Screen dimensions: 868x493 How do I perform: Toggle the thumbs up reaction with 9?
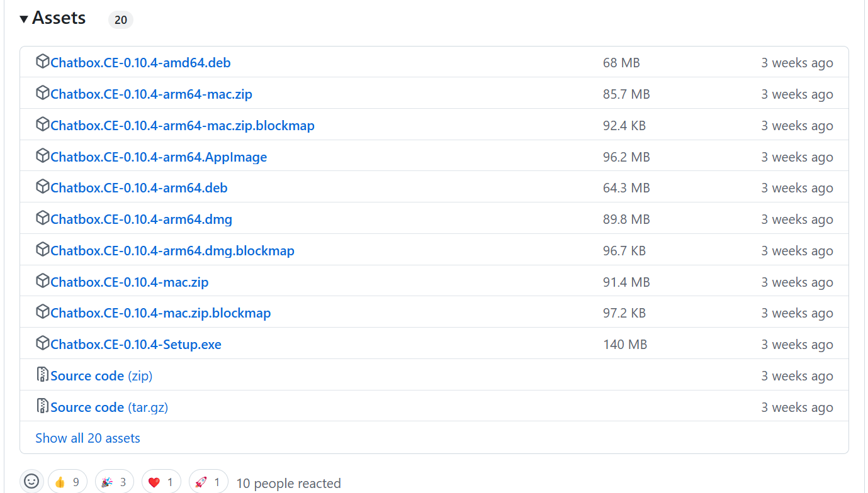point(67,482)
